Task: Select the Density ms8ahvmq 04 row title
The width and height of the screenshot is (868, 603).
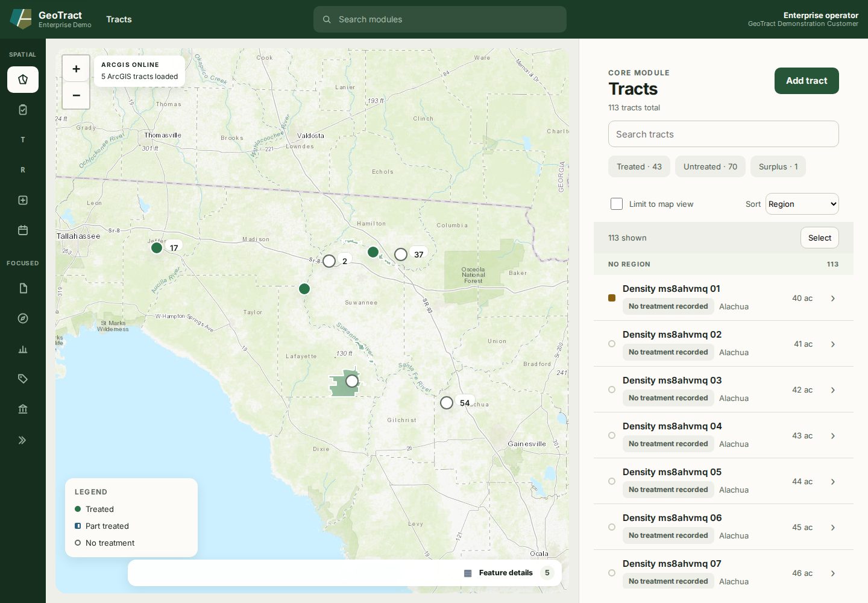Action: [672, 426]
